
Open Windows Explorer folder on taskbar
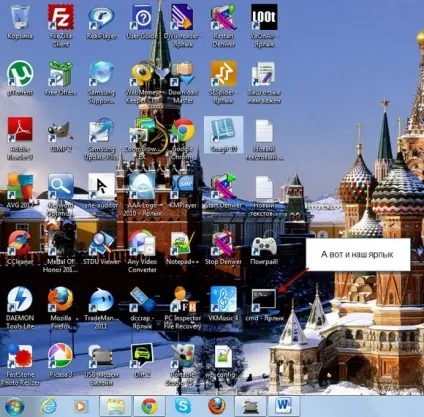tap(116, 406)
